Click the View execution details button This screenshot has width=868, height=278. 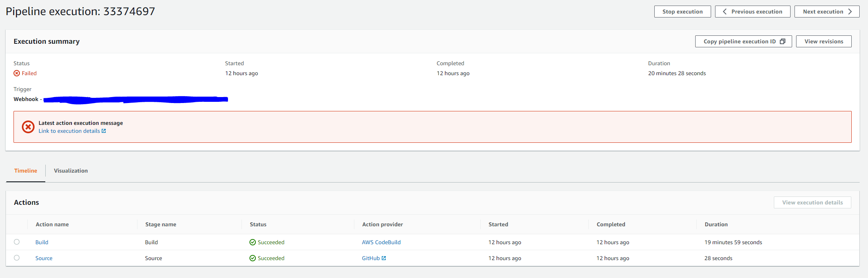pos(812,202)
